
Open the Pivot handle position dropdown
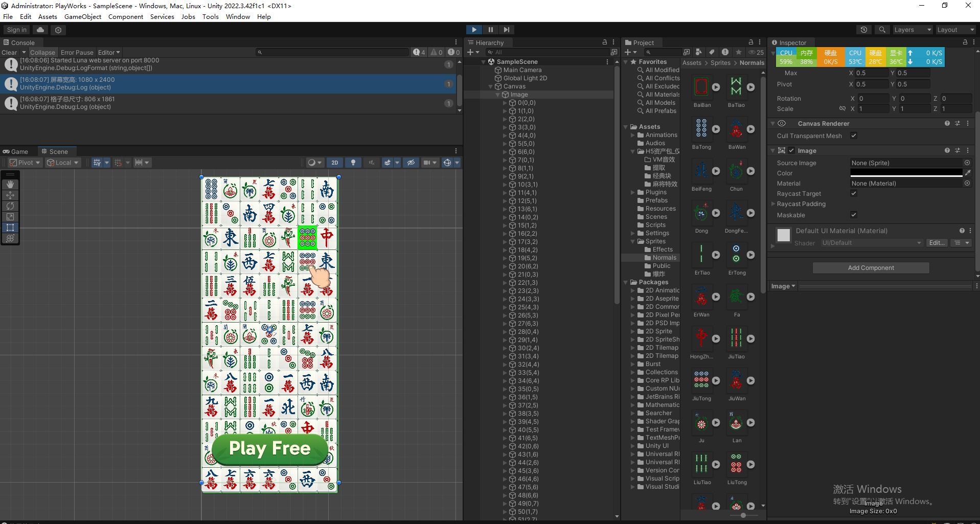(x=24, y=163)
